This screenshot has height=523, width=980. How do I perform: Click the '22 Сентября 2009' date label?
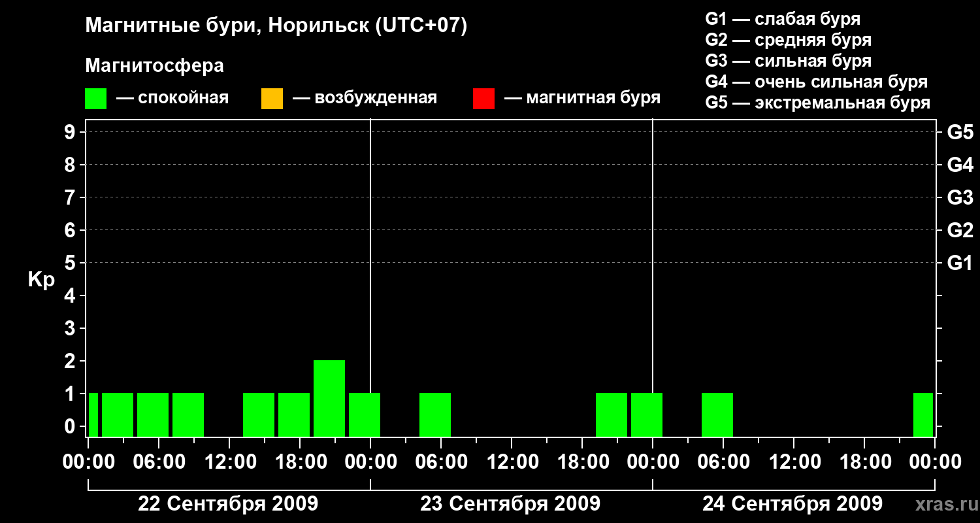[228, 503]
